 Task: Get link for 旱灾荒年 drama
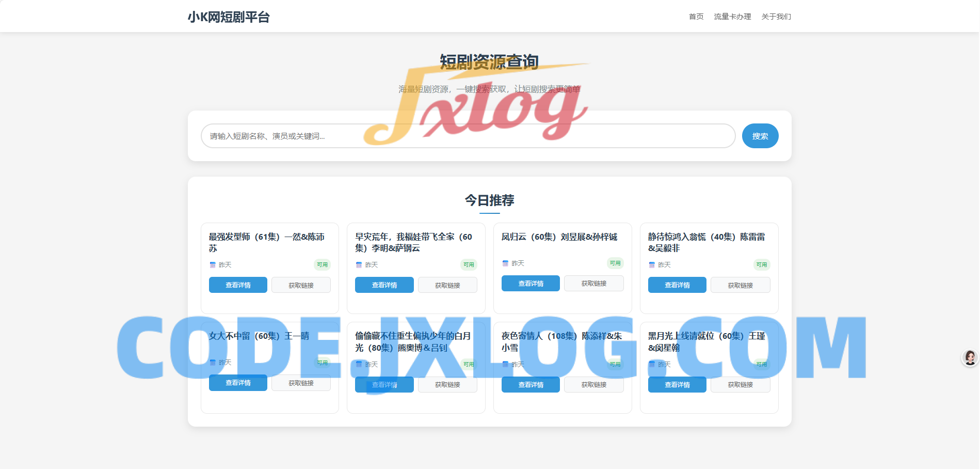(447, 285)
